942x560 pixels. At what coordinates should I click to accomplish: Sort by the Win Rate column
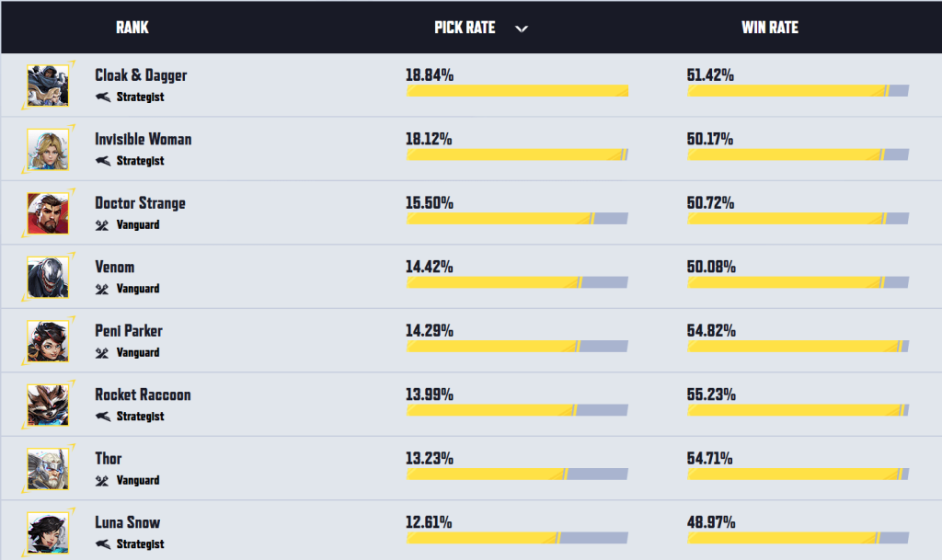click(x=770, y=28)
